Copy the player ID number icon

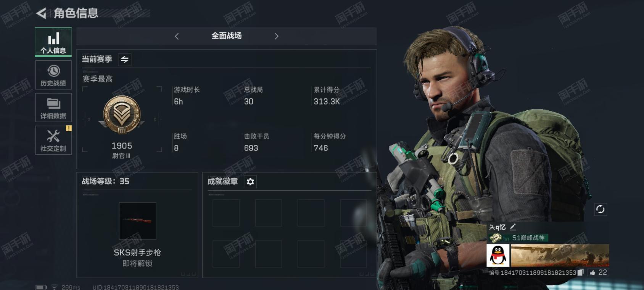[580, 272]
